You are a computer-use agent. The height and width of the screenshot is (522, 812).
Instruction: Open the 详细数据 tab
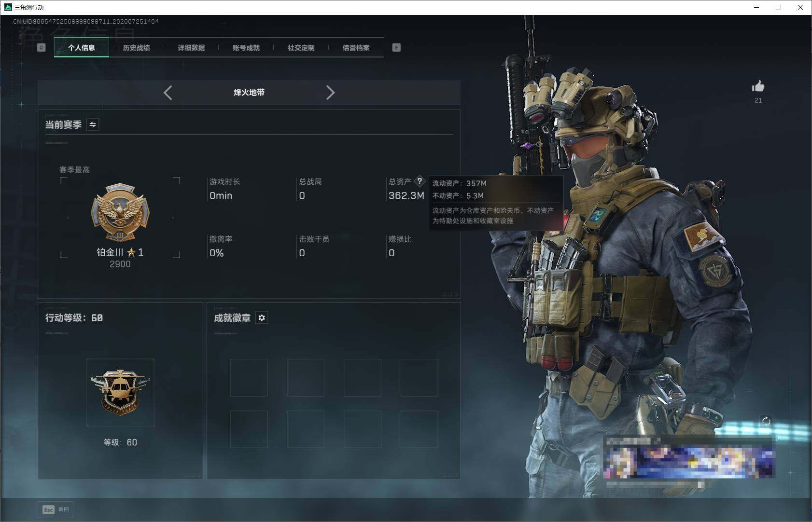(x=191, y=47)
